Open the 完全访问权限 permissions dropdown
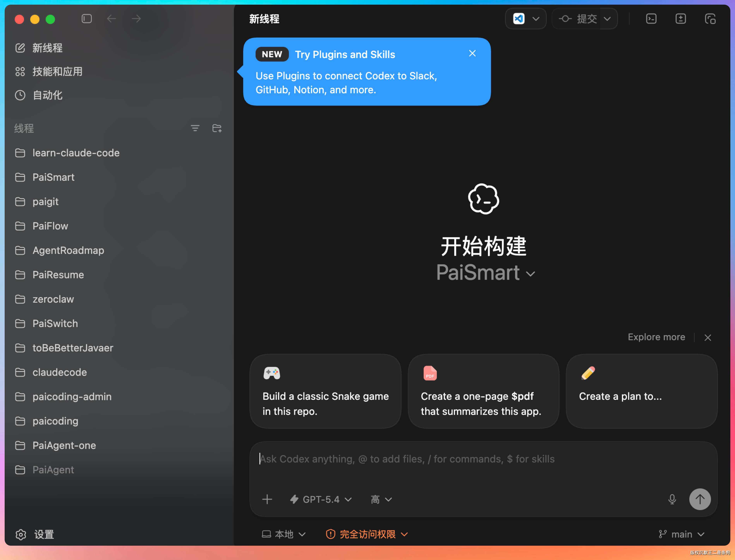 click(x=367, y=534)
